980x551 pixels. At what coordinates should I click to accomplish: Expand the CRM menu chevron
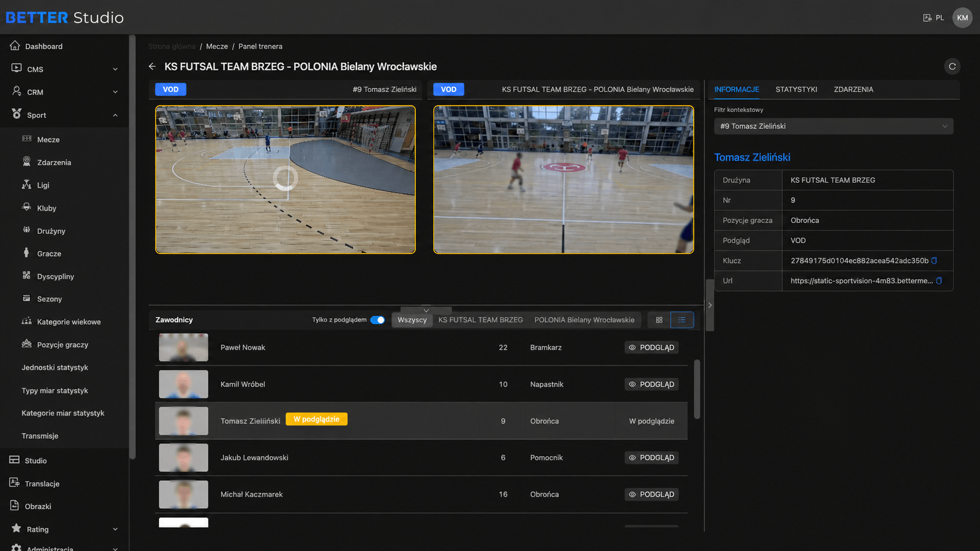click(x=115, y=92)
